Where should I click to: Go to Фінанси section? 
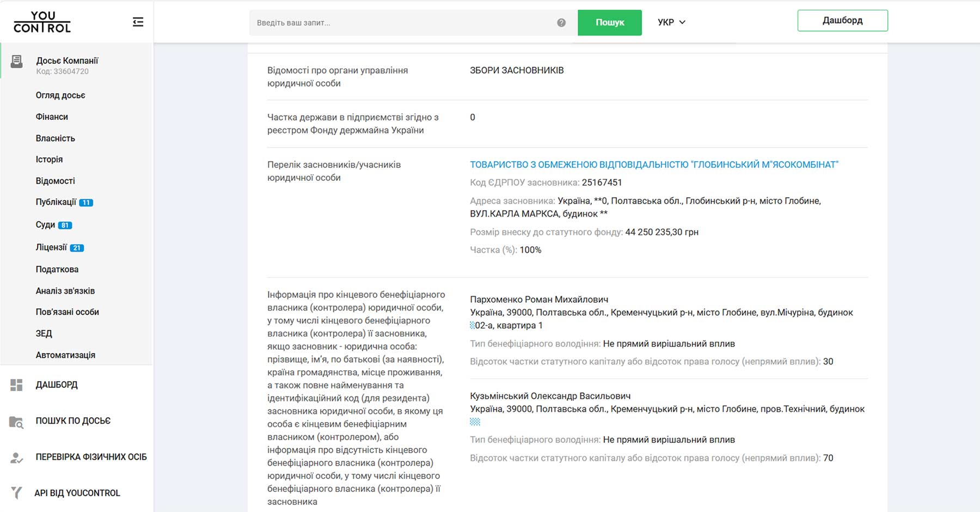click(x=52, y=117)
